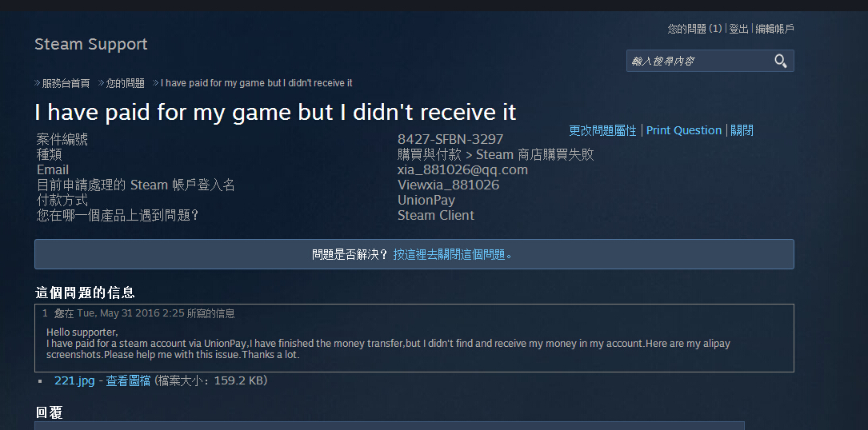The image size is (868, 430).
Task: Click 查看圖檔 to view image
Action: 128,380
